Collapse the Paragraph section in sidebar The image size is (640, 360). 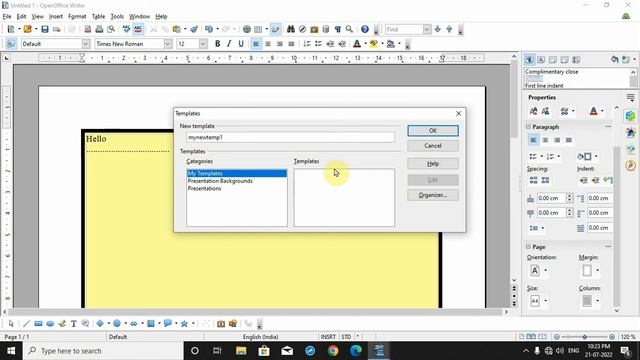pyautogui.click(x=529, y=127)
